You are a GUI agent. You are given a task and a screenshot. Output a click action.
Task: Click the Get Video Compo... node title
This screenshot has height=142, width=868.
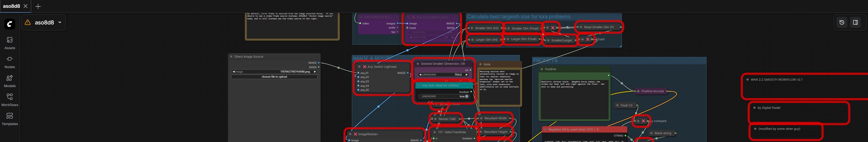tap(378, 17)
